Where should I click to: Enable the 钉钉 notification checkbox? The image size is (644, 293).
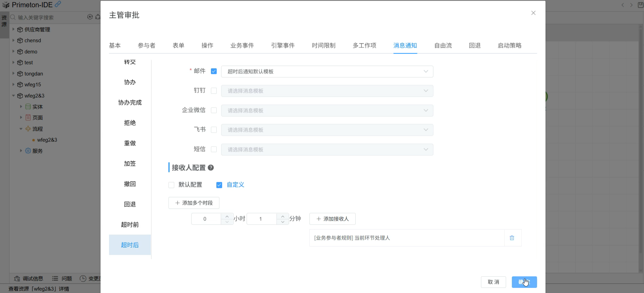214,91
